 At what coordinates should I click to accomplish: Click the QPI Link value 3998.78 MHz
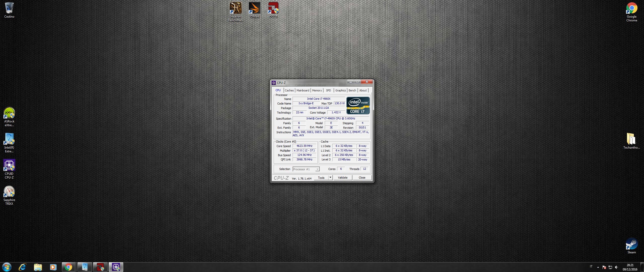pos(304,159)
